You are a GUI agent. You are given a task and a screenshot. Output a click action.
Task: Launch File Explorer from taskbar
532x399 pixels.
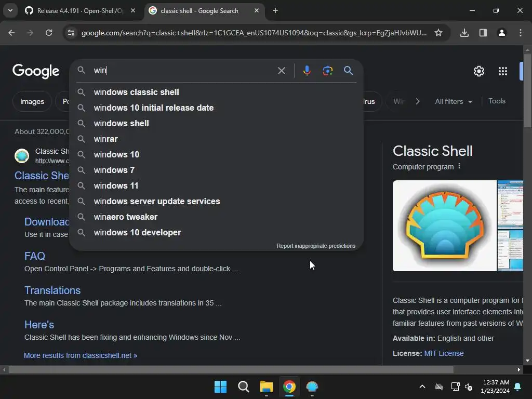tap(267, 387)
